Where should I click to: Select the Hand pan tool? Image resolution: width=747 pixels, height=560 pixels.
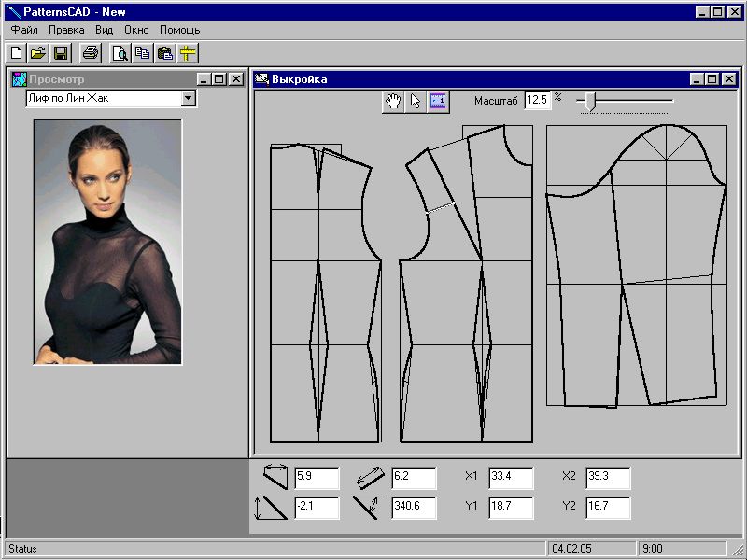point(393,102)
